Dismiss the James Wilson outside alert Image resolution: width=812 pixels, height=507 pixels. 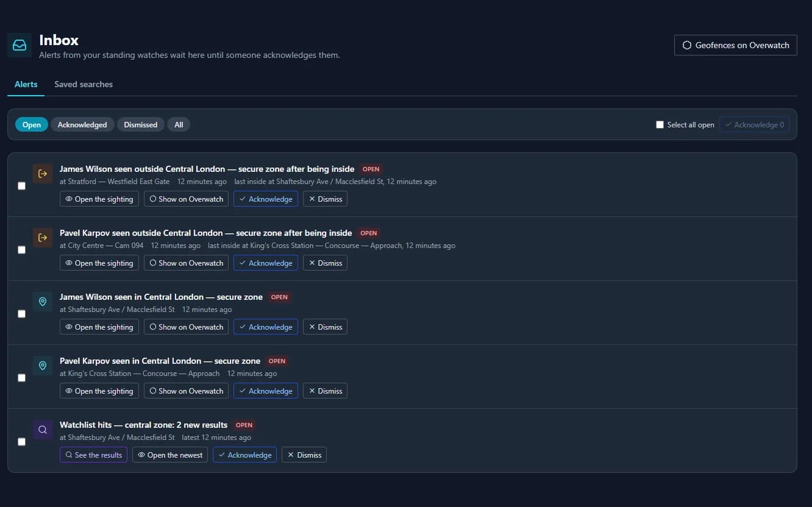point(325,199)
